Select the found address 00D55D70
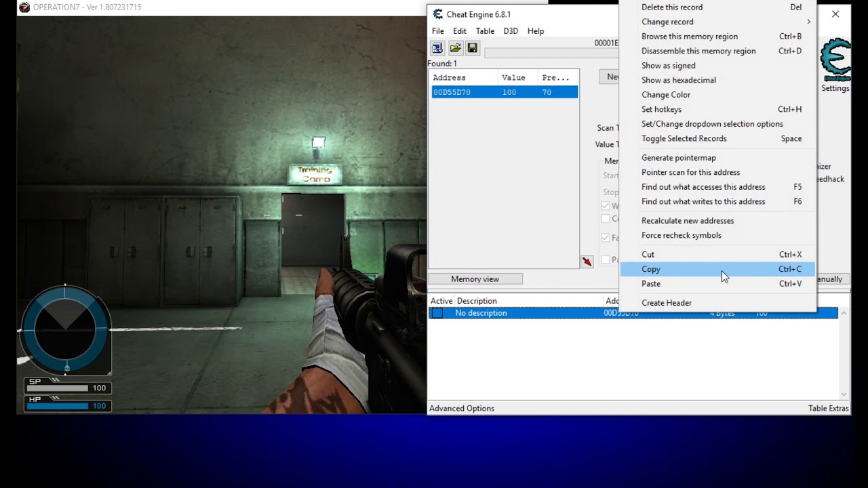The image size is (868, 488). pyautogui.click(x=452, y=91)
